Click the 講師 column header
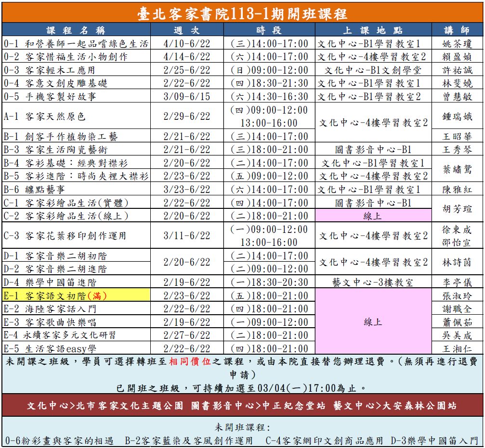Viewport: 485px width, 448px height. pyautogui.click(x=457, y=30)
